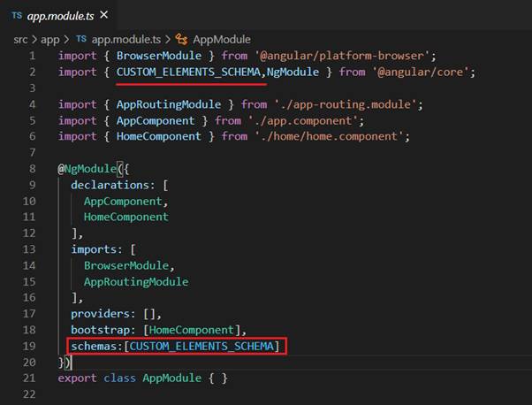Viewport: 532px width, 405px height.
Task: Expand the chevron after src breadcrumb
Action: tap(34, 40)
